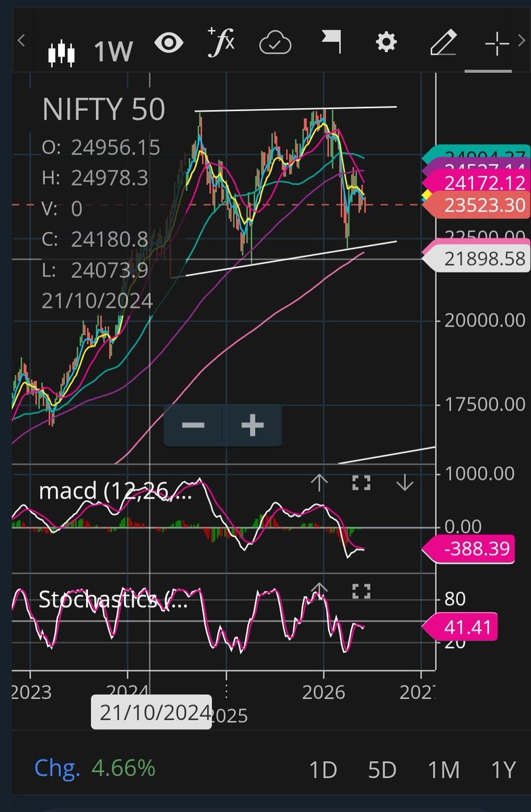This screenshot has width=531, height=812.
Task: Toggle the eye visibility icon
Action: pos(168,44)
